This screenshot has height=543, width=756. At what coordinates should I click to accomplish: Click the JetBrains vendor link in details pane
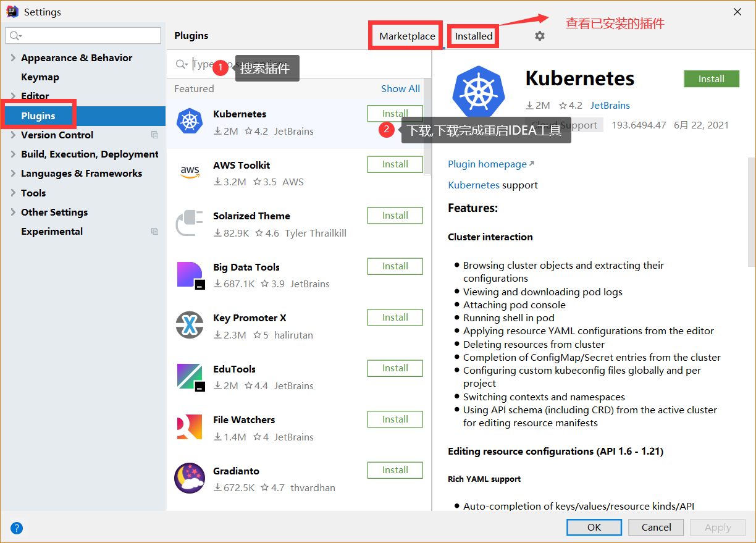[x=610, y=105]
